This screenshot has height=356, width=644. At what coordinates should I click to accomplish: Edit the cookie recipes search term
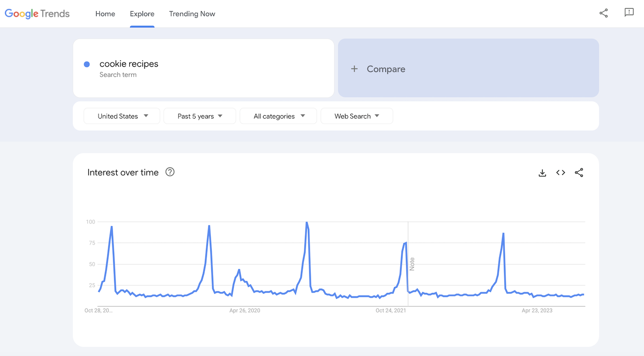point(129,64)
